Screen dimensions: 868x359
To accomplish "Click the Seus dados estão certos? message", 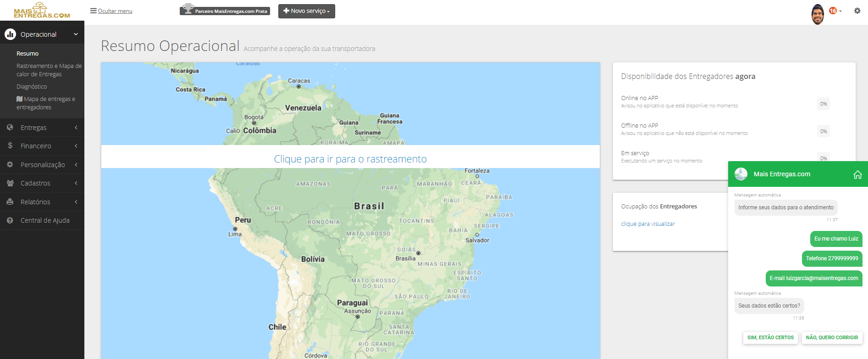I will click(769, 306).
